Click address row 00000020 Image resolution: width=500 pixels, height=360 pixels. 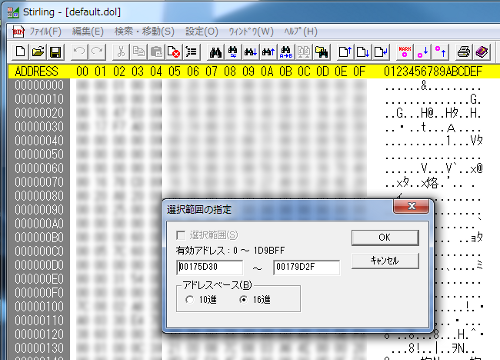(x=39, y=113)
